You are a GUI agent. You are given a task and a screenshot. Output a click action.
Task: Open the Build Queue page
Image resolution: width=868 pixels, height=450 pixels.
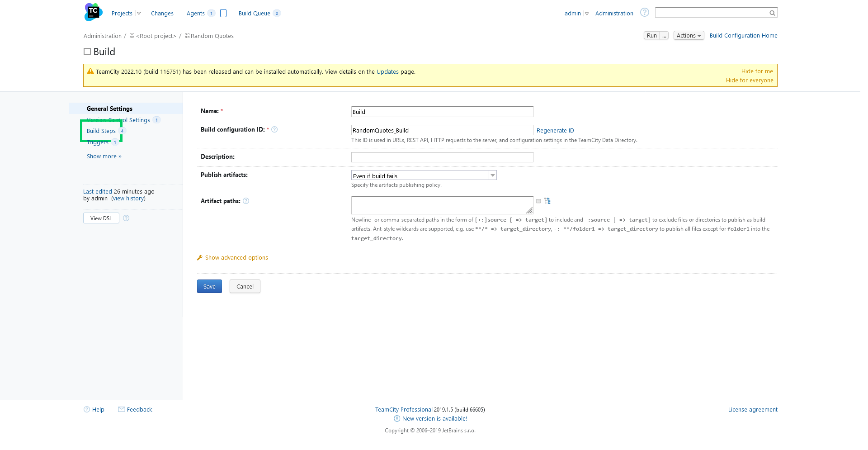(x=254, y=14)
